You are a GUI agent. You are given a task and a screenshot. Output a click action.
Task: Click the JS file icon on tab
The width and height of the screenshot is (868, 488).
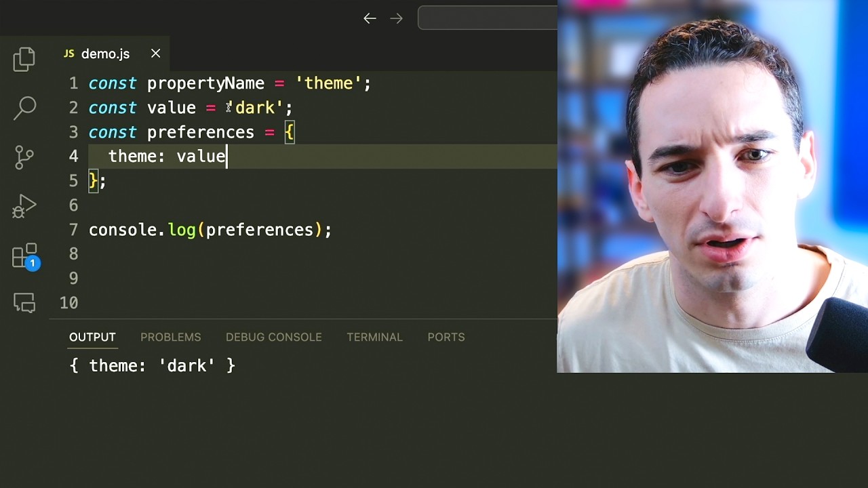pos(68,54)
